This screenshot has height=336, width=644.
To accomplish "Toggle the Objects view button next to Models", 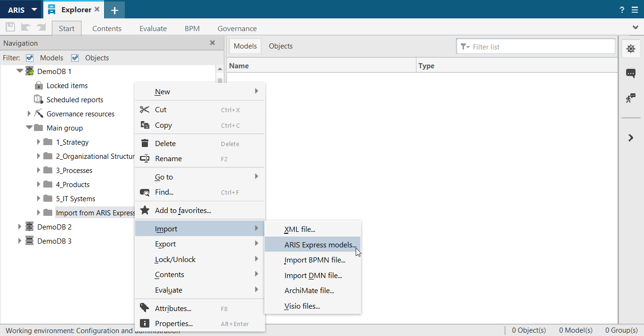I will [x=280, y=46].
